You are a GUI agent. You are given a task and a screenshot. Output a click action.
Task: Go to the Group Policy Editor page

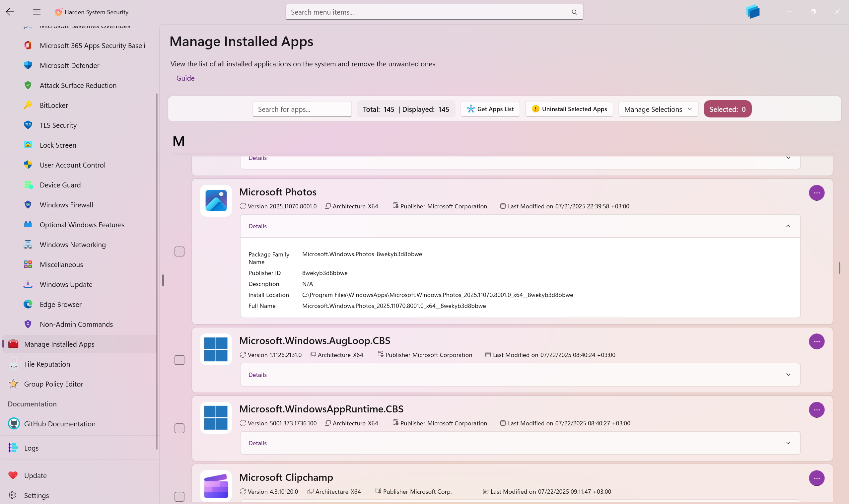point(53,384)
